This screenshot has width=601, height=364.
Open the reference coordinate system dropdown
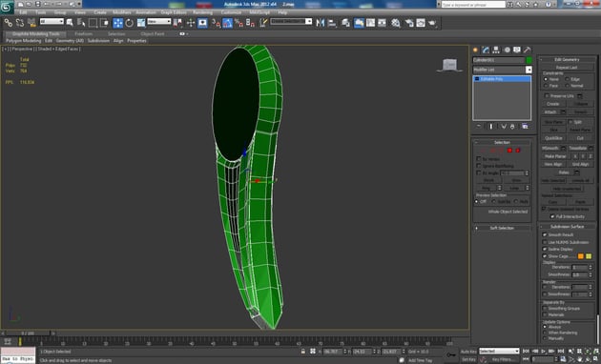tap(159, 22)
